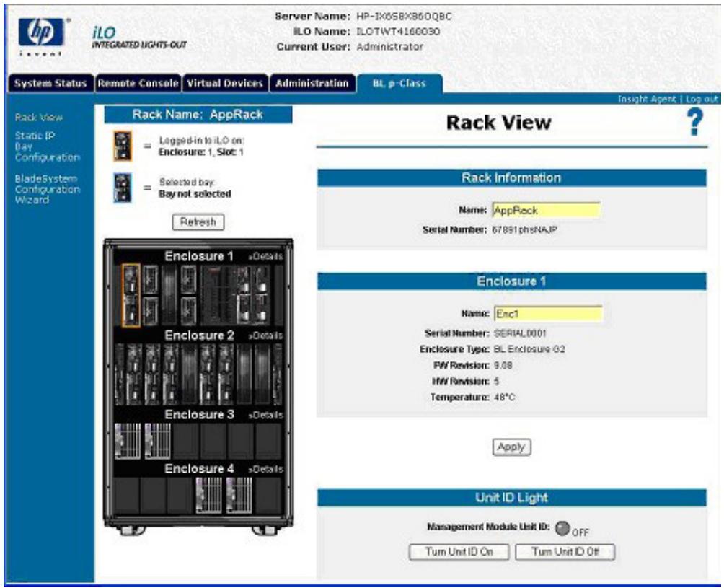Open Details for Enclosure 1

(265, 256)
